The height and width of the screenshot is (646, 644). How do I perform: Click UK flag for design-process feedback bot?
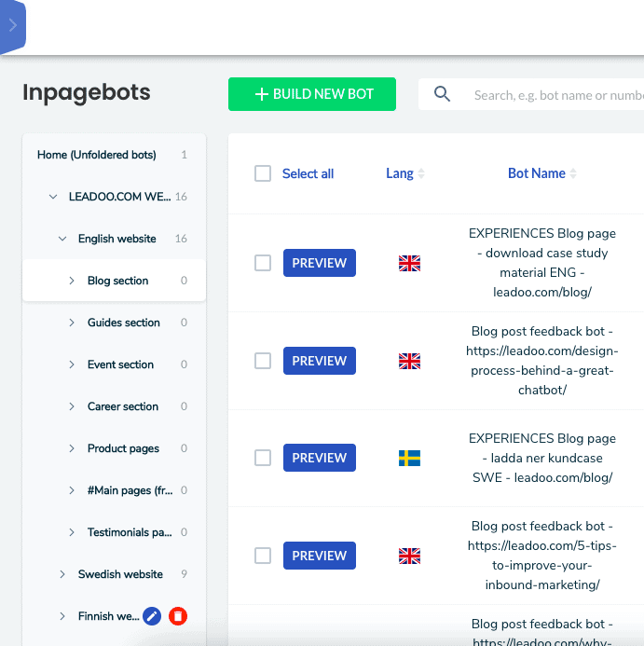click(x=409, y=362)
